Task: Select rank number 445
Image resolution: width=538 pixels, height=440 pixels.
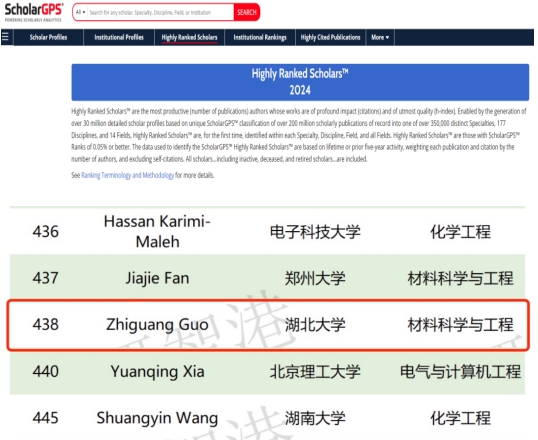Action: click(x=46, y=418)
